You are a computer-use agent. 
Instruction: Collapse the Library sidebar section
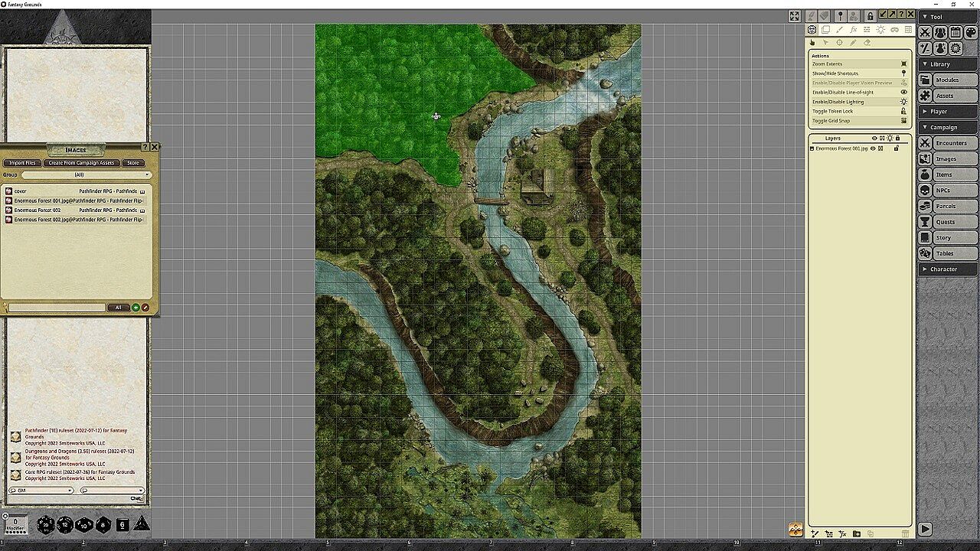(948, 64)
